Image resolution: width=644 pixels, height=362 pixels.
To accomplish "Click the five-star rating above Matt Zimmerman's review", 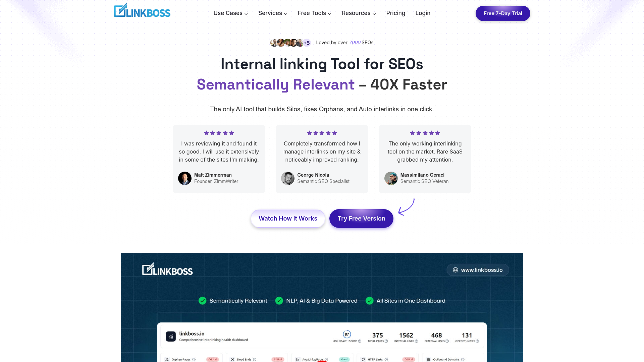I will point(219,133).
